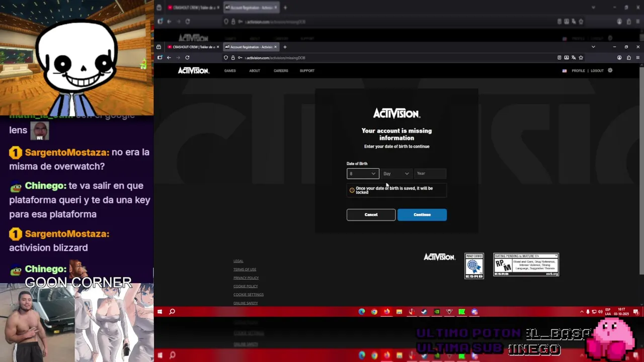644x362 pixels.
Task: Click the Windows Start button
Action: coord(159,312)
